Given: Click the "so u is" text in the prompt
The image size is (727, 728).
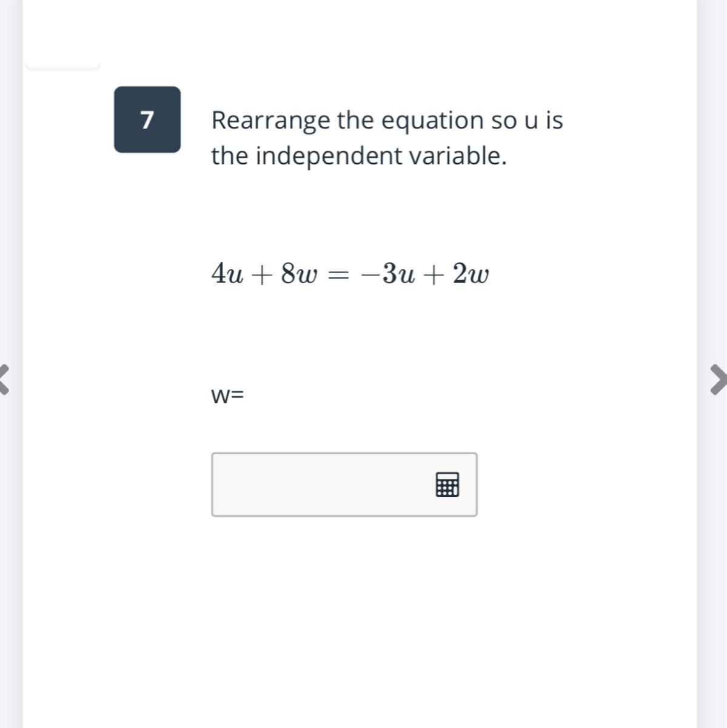Looking at the screenshot, I should tap(527, 120).
